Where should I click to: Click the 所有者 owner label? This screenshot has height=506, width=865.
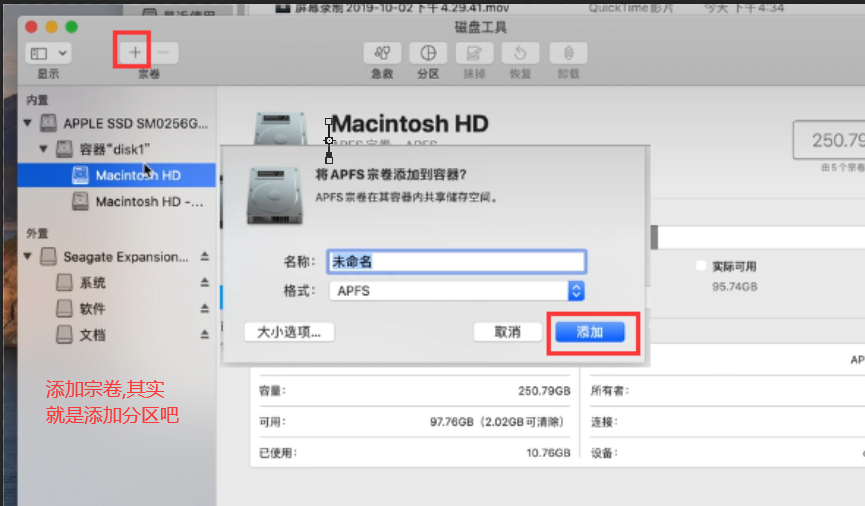610,391
